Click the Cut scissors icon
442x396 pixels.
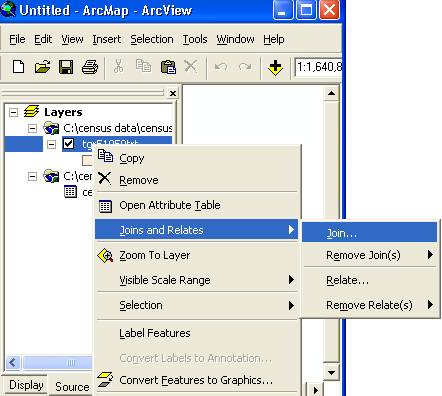tap(118, 66)
